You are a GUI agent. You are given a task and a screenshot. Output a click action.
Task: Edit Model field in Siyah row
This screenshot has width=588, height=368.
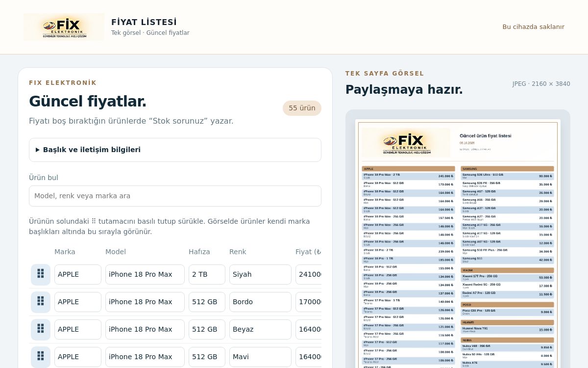click(x=145, y=275)
